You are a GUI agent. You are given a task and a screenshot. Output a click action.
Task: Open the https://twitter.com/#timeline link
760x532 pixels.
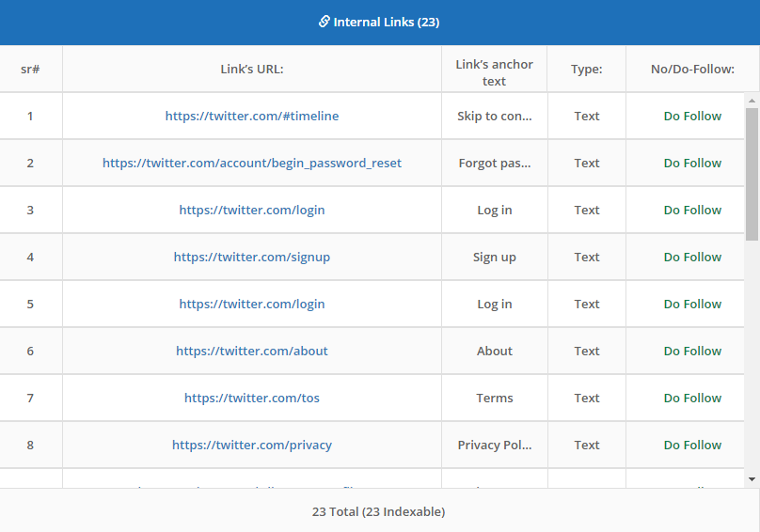[252, 116]
